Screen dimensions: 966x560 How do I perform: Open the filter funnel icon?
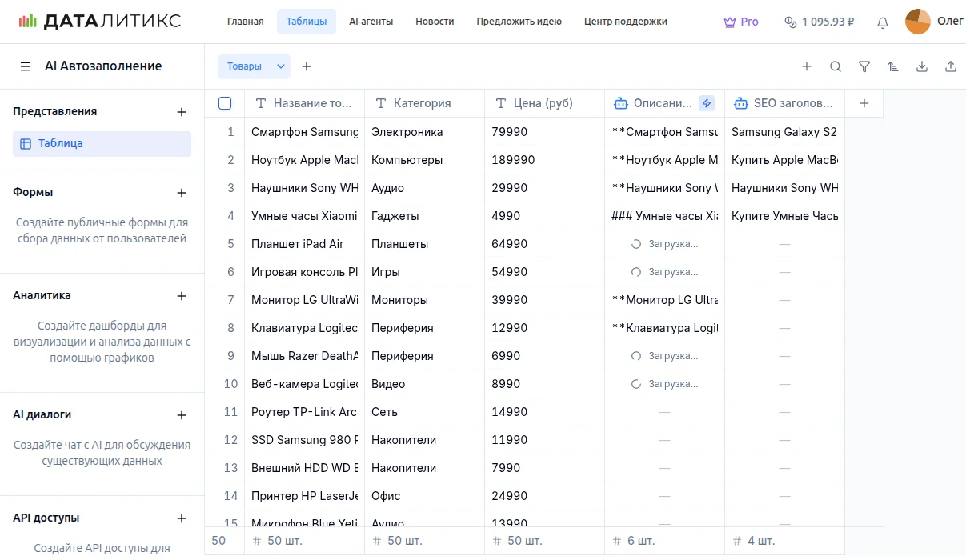click(x=864, y=67)
